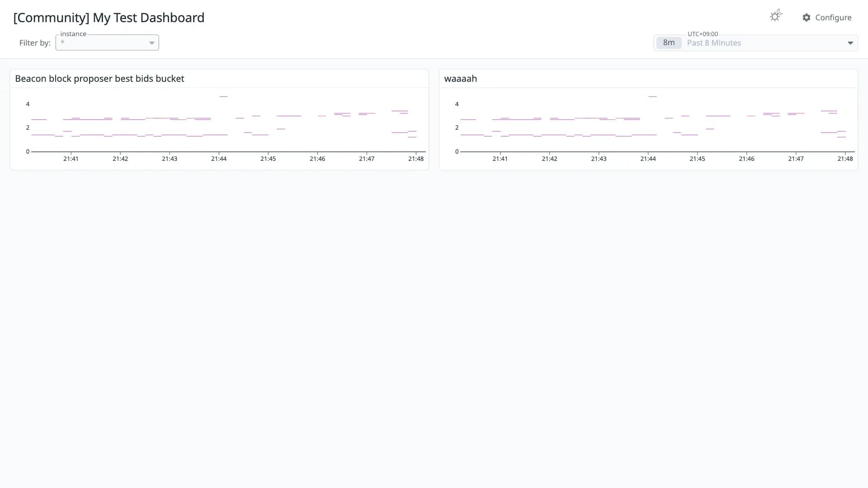The height and width of the screenshot is (488, 868).
Task: Click the waaaah widget title
Action: point(460,79)
